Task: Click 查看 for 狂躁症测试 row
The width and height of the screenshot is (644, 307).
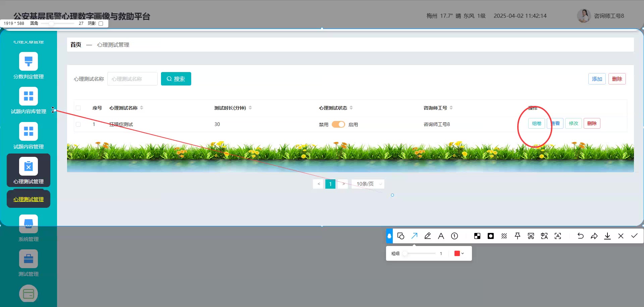Action: pyautogui.click(x=555, y=123)
